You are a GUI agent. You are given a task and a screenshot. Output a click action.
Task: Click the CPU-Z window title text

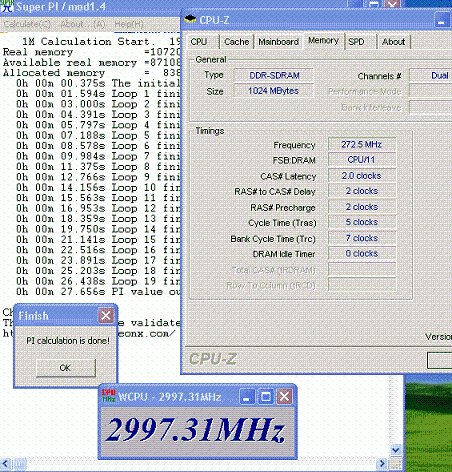[x=214, y=20]
